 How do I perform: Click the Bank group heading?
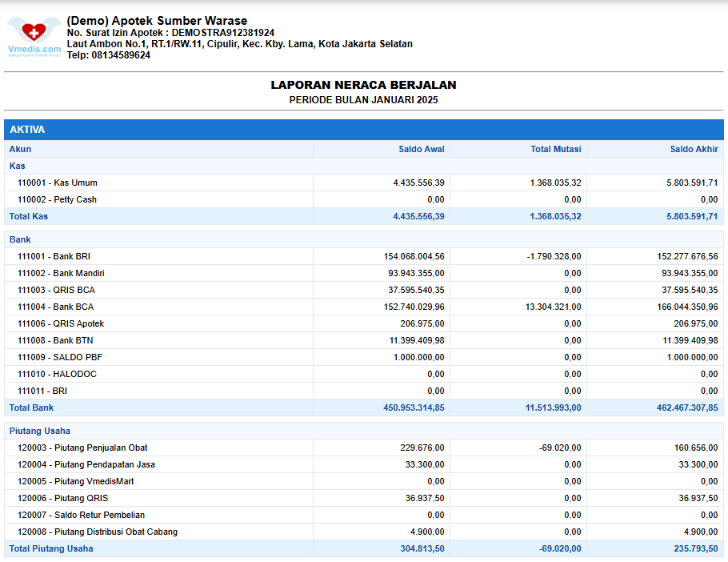point(20,239)
